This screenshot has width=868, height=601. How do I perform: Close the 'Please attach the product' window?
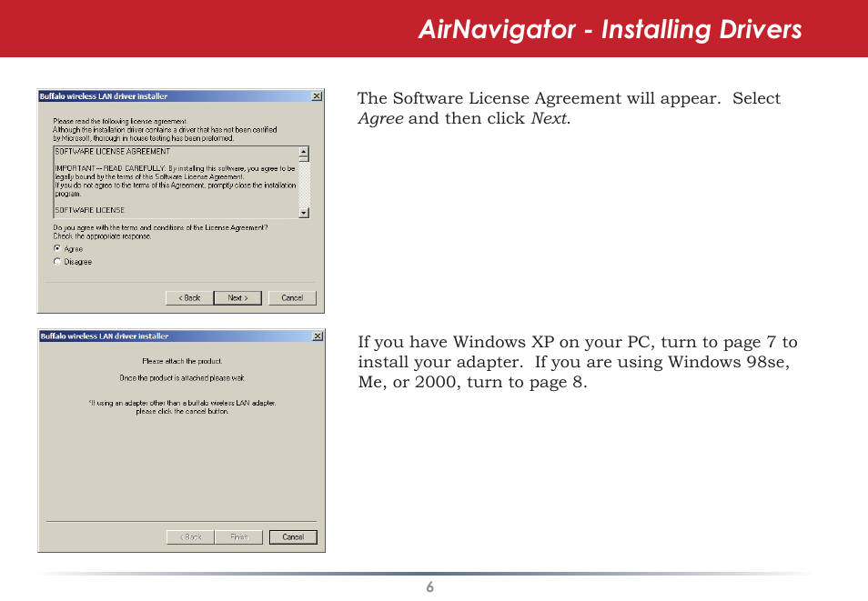point(318,336)
